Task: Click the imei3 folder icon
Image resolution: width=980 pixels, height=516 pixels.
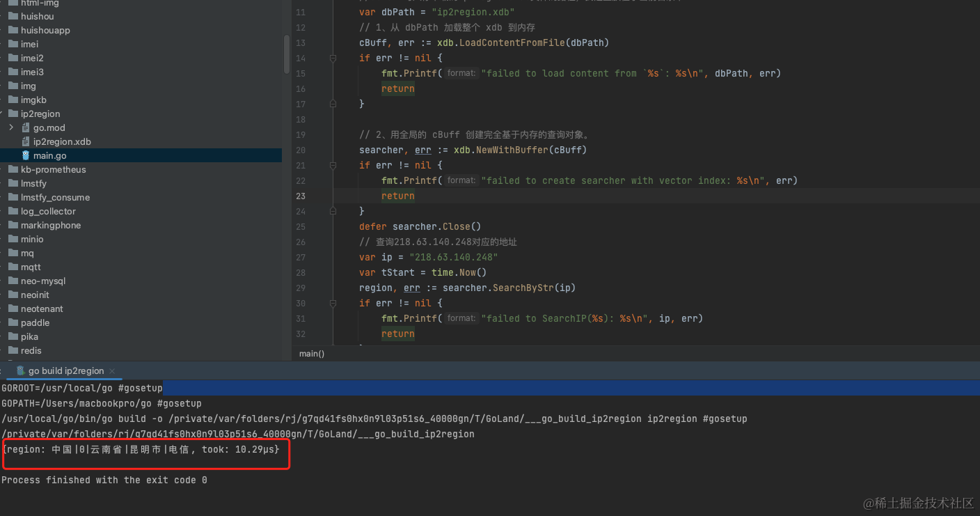Action: click(x=13, y=72)
